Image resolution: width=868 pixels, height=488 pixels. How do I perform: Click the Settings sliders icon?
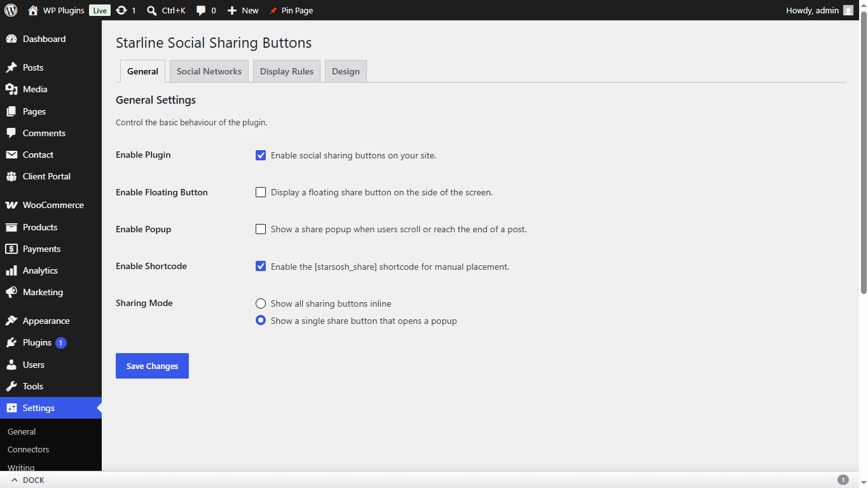[11, 408]
